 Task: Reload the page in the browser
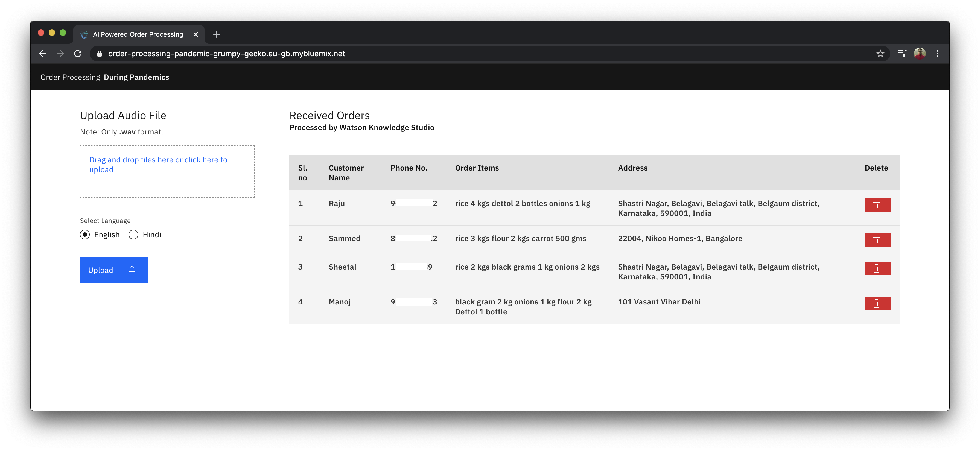[x=78, y=54]
